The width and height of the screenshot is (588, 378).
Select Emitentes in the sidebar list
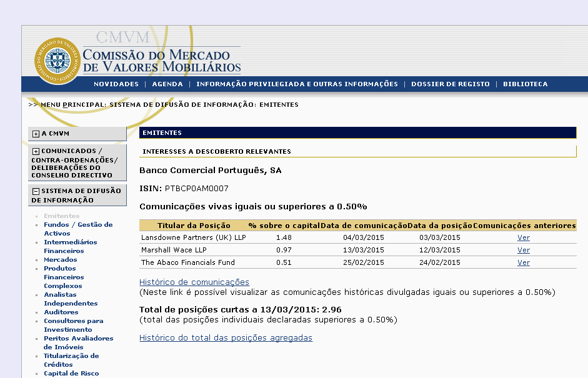[x=61, y=216]
